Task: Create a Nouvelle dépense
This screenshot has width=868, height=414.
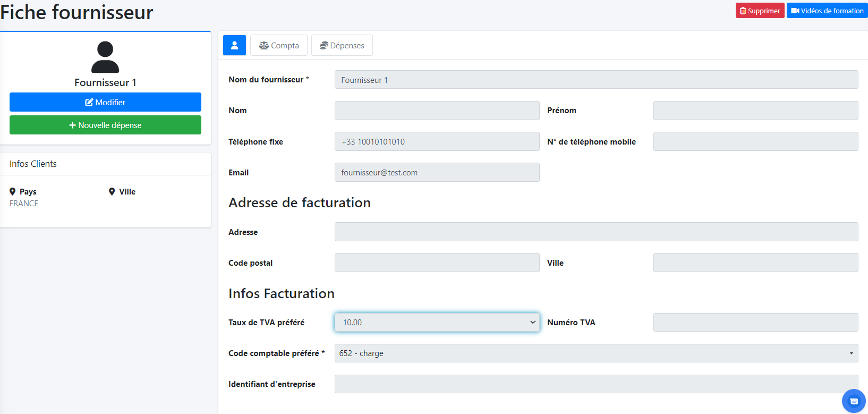Action: [105, 125]
